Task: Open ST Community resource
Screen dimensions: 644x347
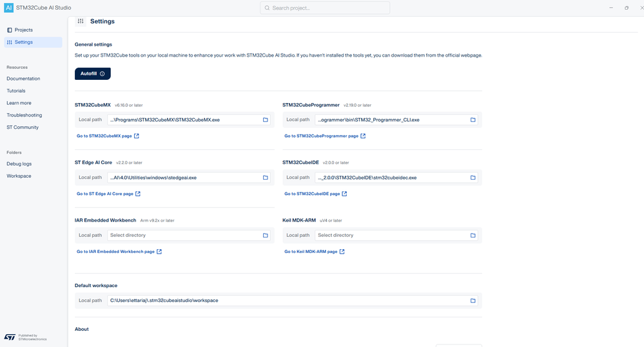Action: (x=23, y=127)
